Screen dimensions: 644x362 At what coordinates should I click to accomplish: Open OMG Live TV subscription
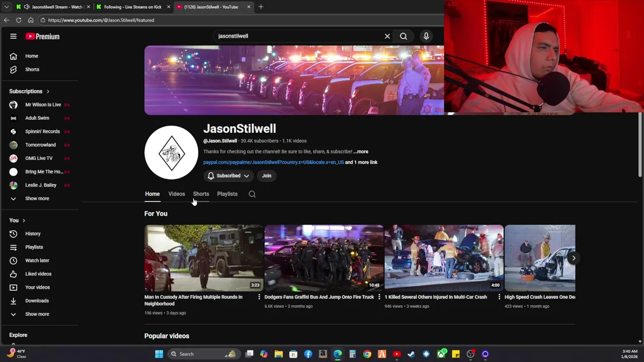(39, 158)
